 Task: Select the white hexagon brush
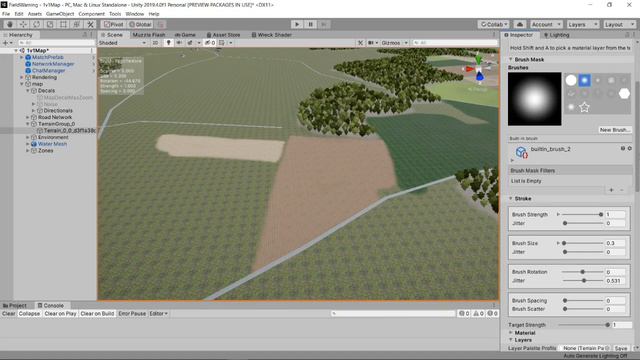point(624,93)
